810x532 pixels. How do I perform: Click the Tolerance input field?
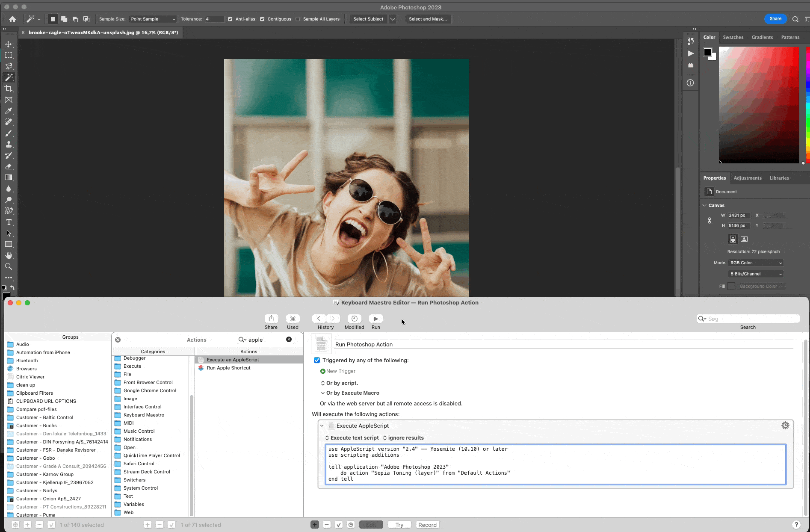(214, 19)
